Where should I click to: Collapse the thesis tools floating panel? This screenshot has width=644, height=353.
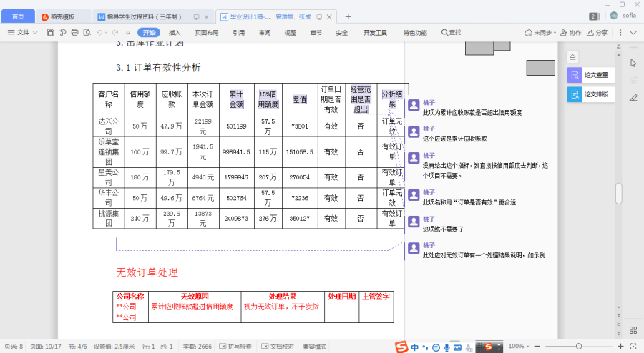[572, 57]
